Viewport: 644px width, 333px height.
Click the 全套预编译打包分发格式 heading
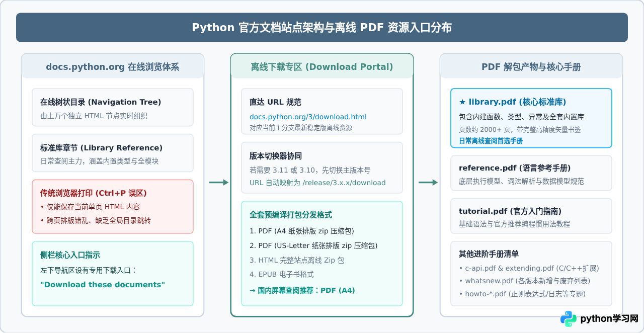pos(291,215)
